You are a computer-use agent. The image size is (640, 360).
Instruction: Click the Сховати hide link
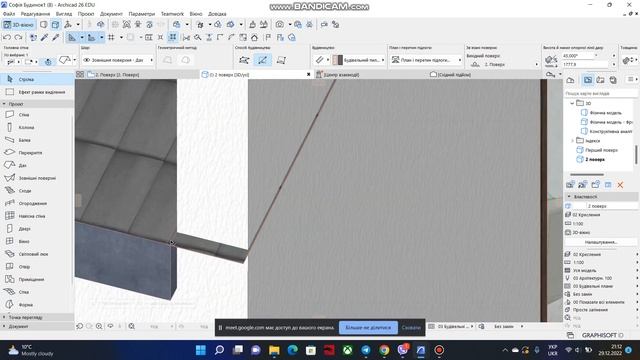click(411, 327)
